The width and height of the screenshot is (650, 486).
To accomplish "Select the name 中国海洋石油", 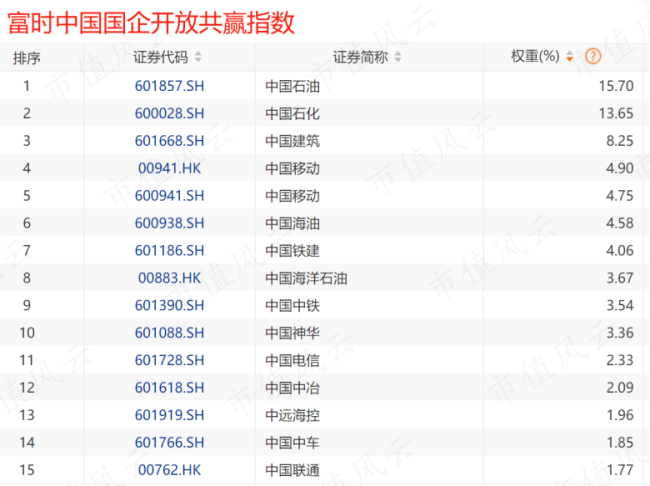I will pyautogui.click(x=306, y=278).
